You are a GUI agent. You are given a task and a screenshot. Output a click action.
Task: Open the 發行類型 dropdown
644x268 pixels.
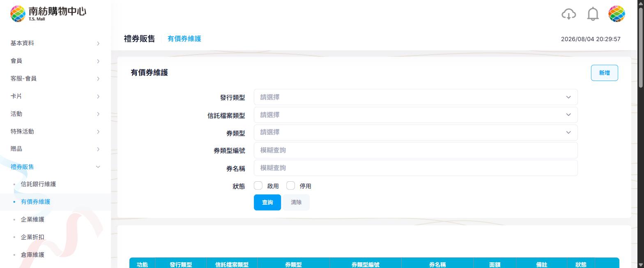coord(416,97)
